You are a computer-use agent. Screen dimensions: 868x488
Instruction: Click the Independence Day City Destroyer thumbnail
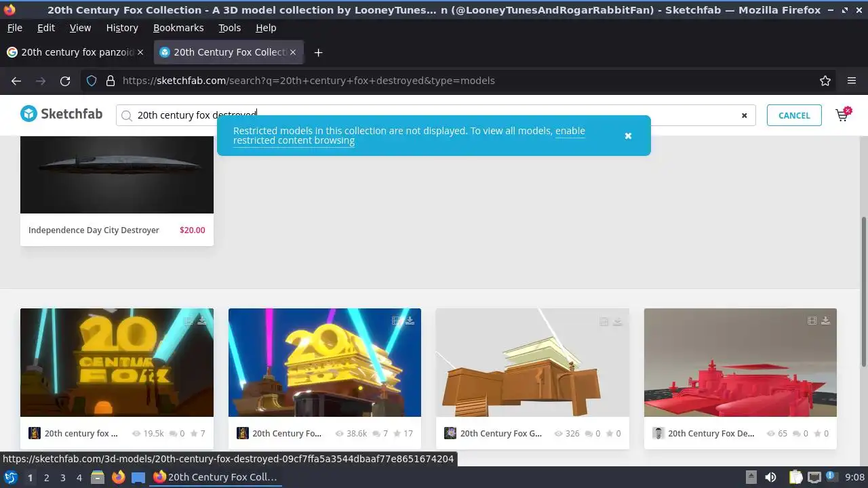pos(117,175)
